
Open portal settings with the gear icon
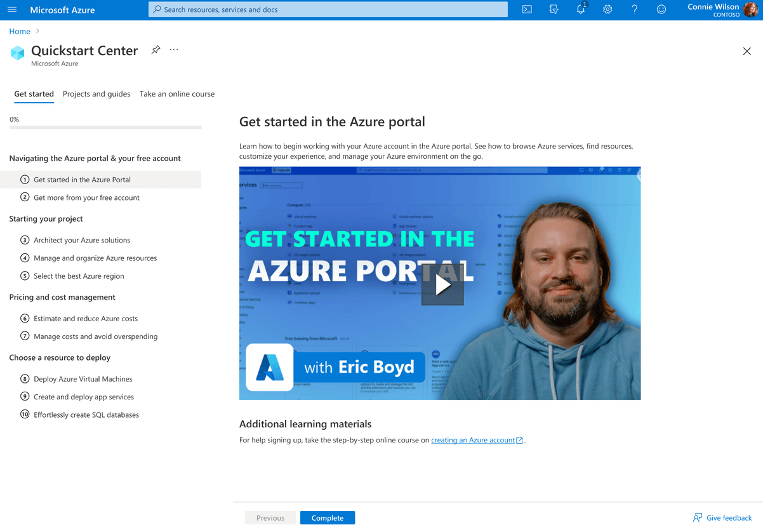coord(607,10)
